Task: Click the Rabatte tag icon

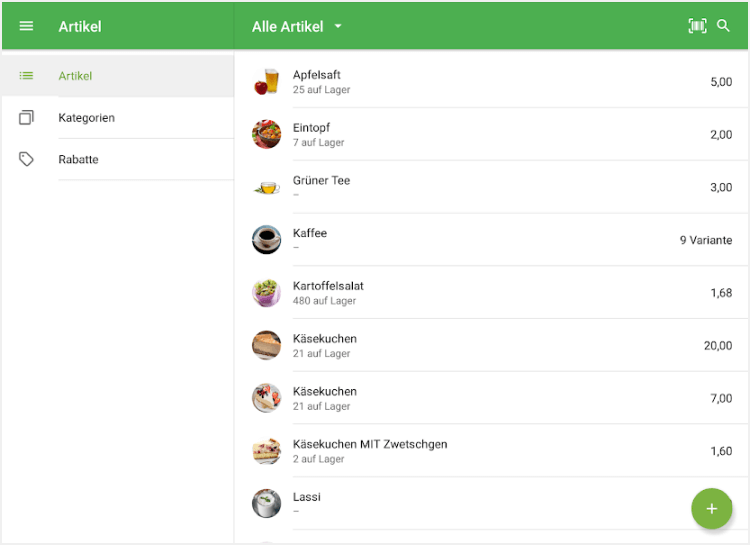Action: (26, 160)
